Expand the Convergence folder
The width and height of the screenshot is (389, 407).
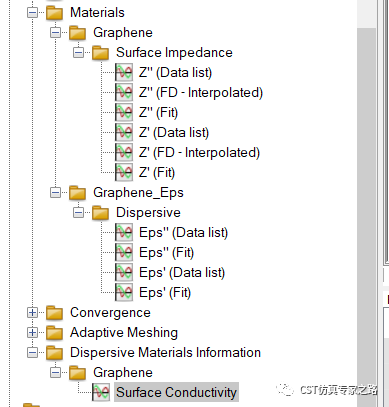pos(32,313)
